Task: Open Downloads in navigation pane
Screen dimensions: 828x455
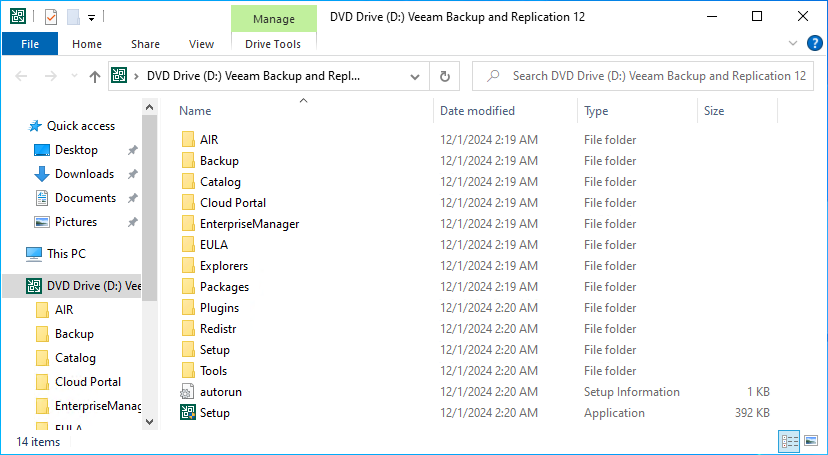Action: [x=84, y=174]
